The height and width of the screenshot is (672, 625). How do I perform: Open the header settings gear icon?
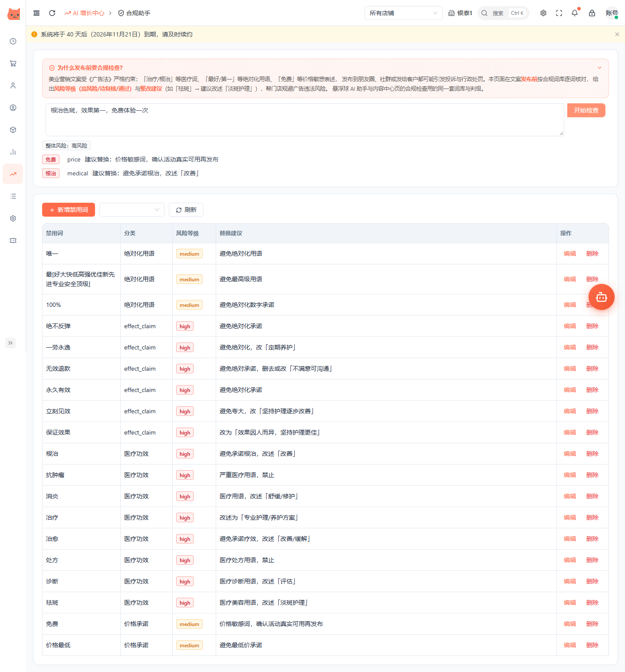pos(543,13)
